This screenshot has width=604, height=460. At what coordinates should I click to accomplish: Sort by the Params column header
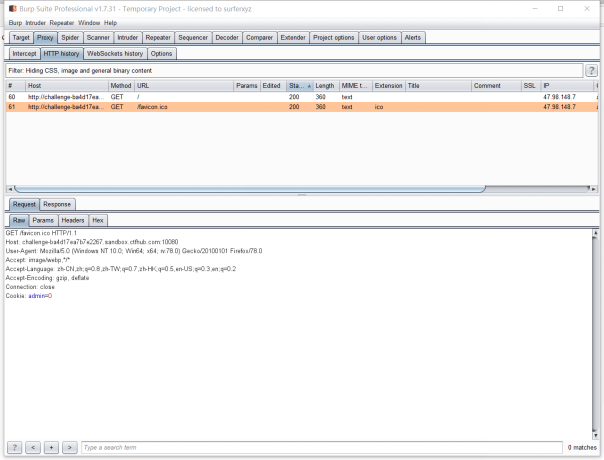pos(247,86)
